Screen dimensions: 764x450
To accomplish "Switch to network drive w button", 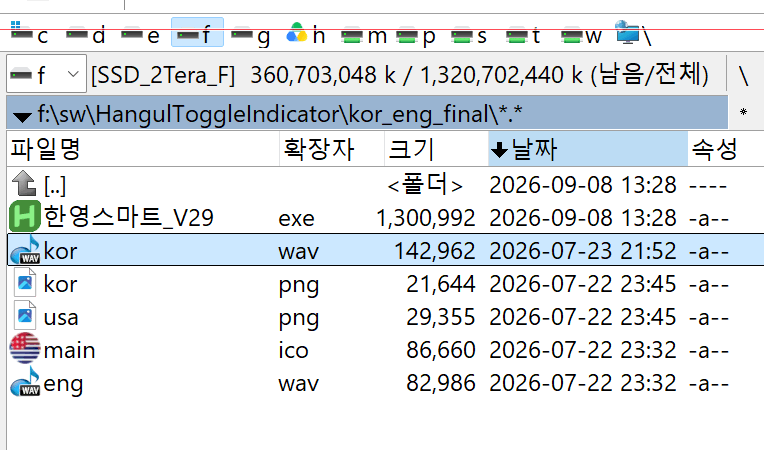I will point(581,35).
